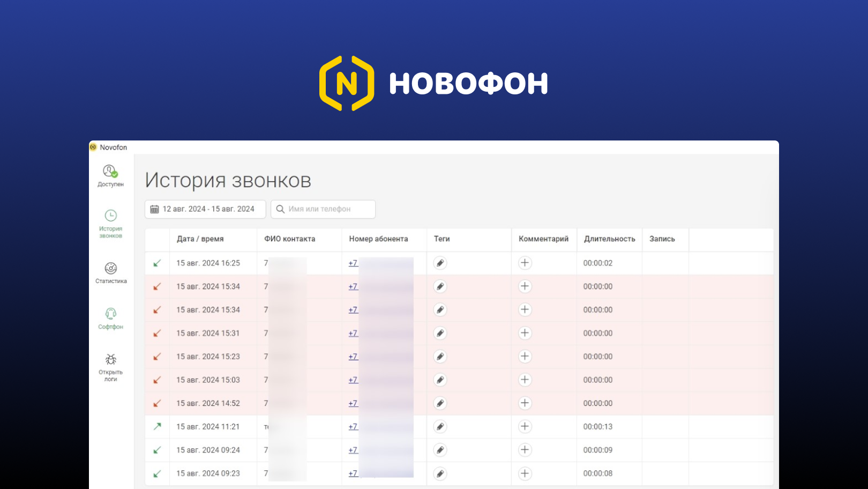Edit tags for the 16:25 call with pencil icon

[x=440, y=263]
